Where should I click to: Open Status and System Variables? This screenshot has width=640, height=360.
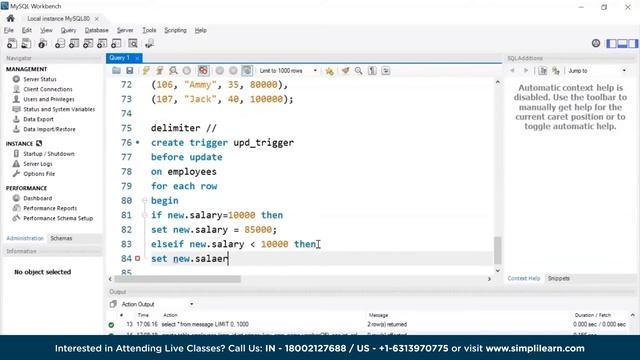[x=59, y=109]
